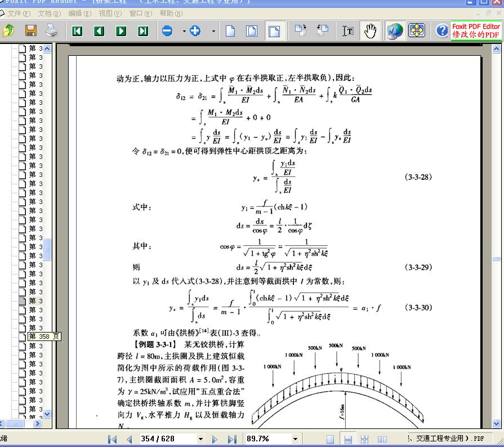The height and width of the screenshot is (447, 504).
Task: Select the 第 358 页 bookmark
Action: coord(44,337)
